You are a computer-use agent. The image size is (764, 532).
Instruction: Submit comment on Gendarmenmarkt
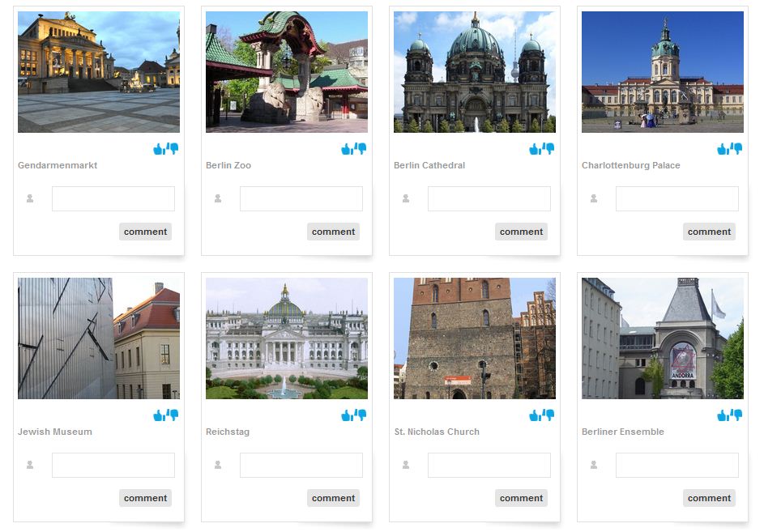point(145,232)
